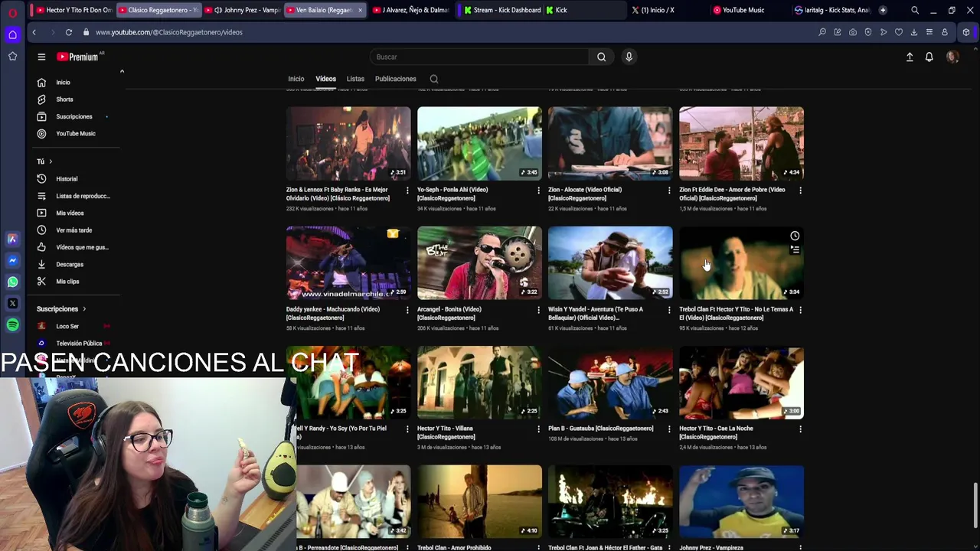Open options menu for Wisin Y Yandel Aventura video
The image size is (980, 551).
coord(669,310)
